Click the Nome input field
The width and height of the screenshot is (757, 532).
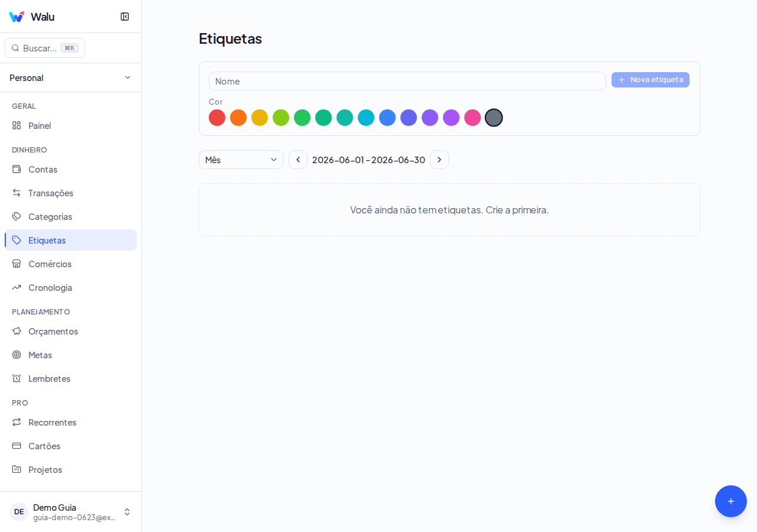pyautogui.click(x=407, y=81)
